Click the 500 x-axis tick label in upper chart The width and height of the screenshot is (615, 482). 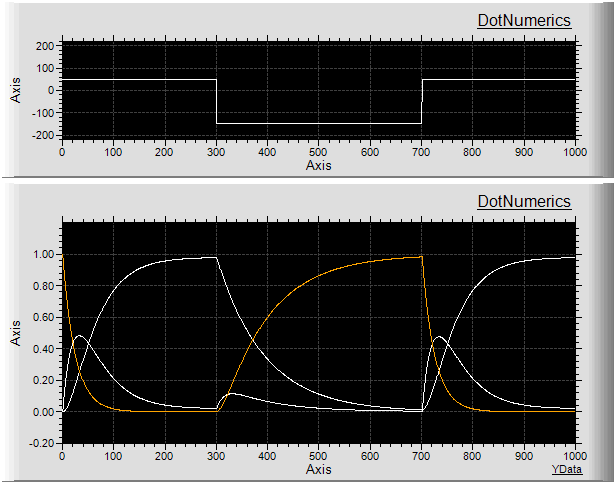pyautogui.click(x=318, y=152)
